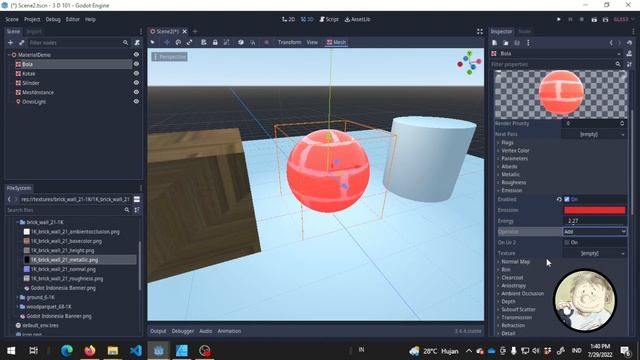Image resolution: width=640 pixels, height=360 pixels.
Task: Instance a child scene link icon
Action: (22, 42)
